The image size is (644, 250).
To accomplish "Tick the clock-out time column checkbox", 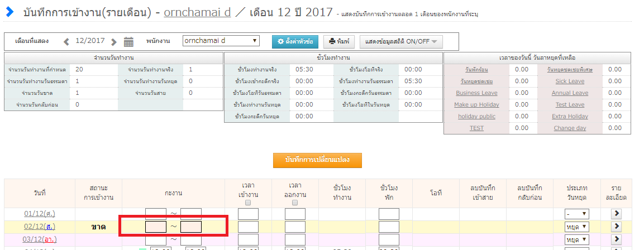I will [x=295, y=203].
